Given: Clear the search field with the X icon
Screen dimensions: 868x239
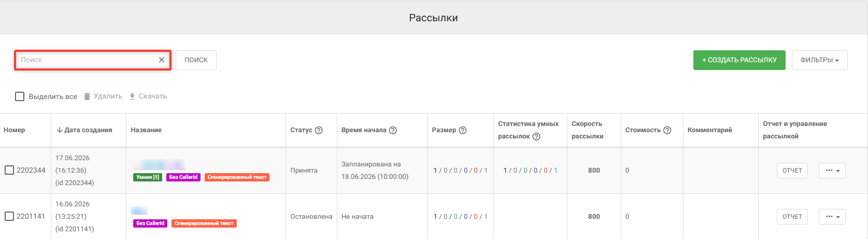Looking at the screenshot, I should coord(162,60).
